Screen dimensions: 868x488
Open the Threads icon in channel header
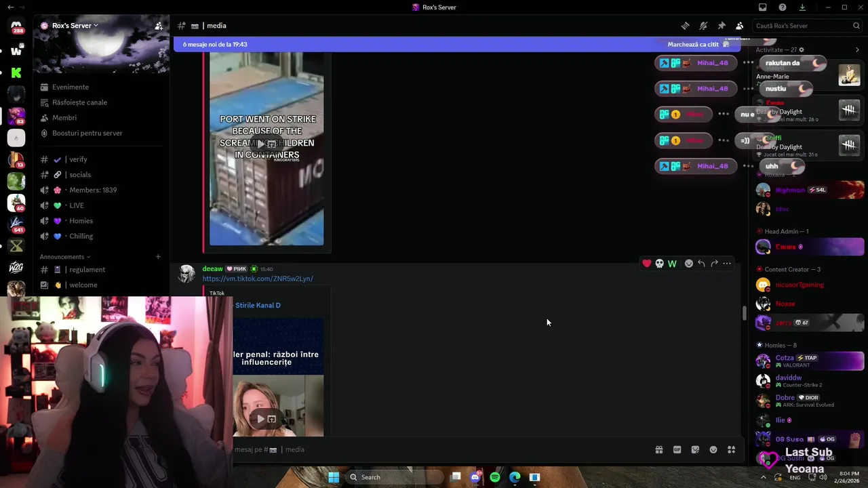(x=685, y=26)
